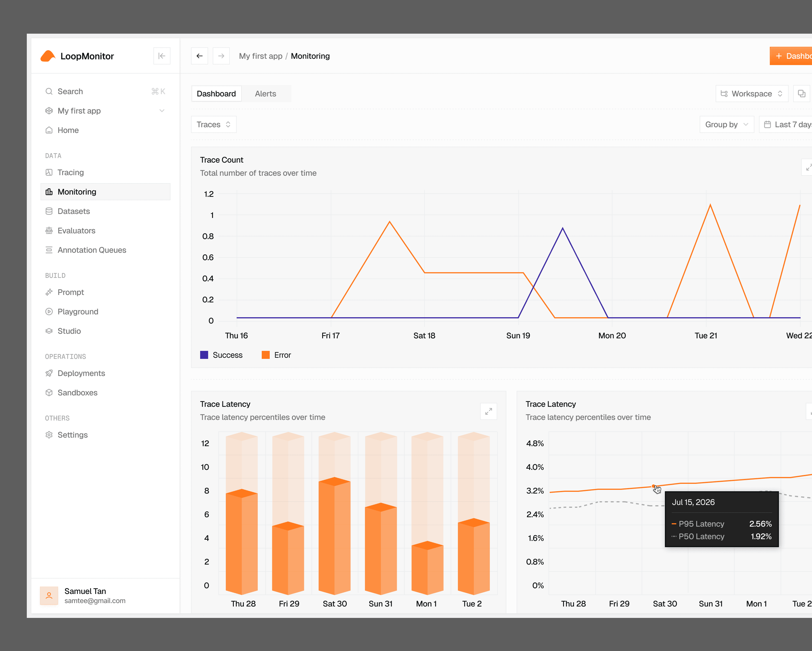Viewport: 812px width, 651px height.
Task: Expand the left Trace Latency bar chart
Action: click(x=488, y=411)
